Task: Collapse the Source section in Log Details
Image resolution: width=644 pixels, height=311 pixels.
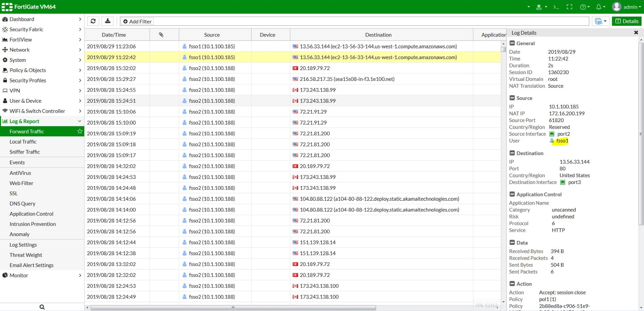Action: tap(512, 98)
